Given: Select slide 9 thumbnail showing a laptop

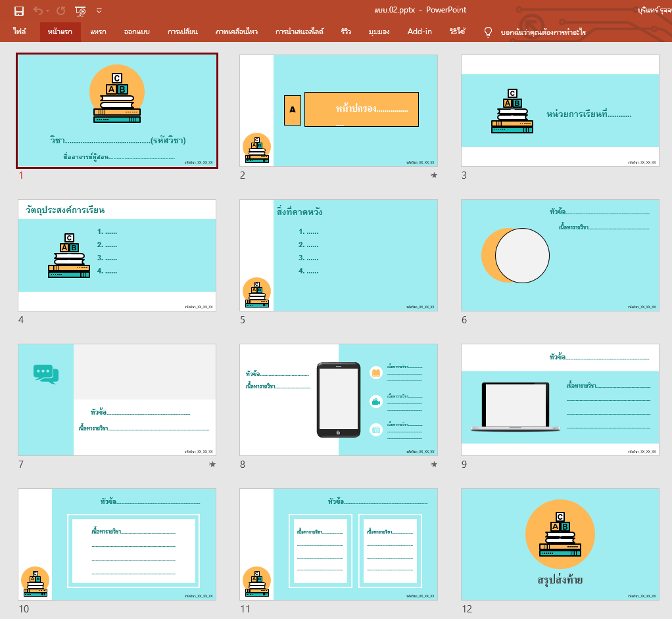Looking at the screenshot, I should [560, 400].
